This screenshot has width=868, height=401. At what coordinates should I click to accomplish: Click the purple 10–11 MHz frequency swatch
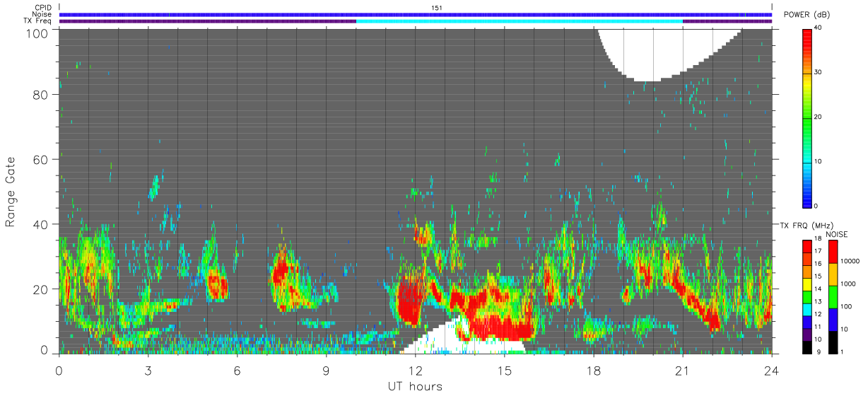coord(807,335)
